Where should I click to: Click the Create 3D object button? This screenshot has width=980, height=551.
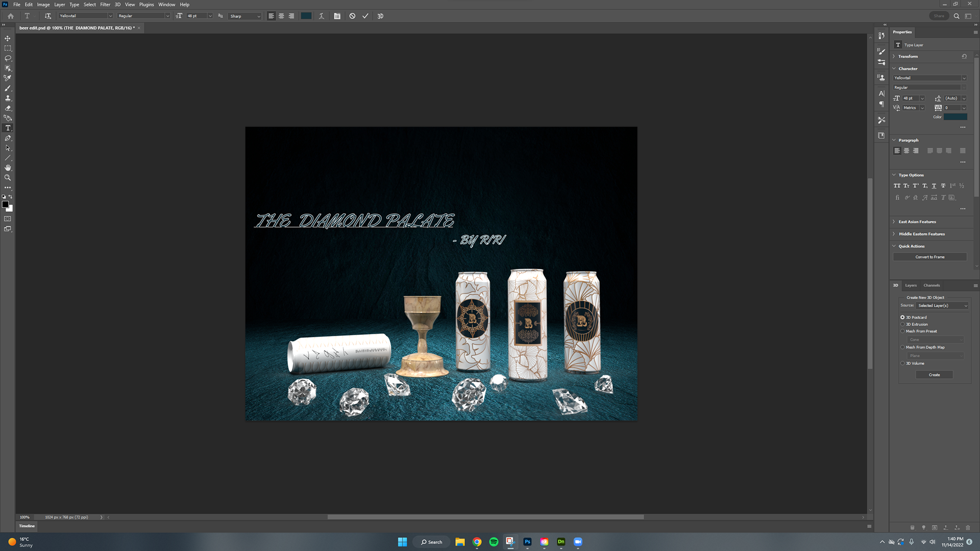coord(934,375)
